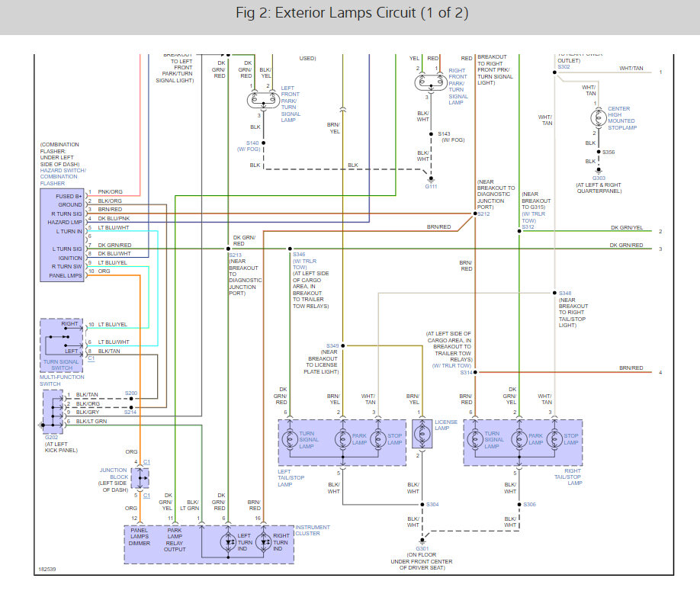This screenshot has width=700, height=594.
Task: Click the S200 splice label
Action: tap(131, 393)
